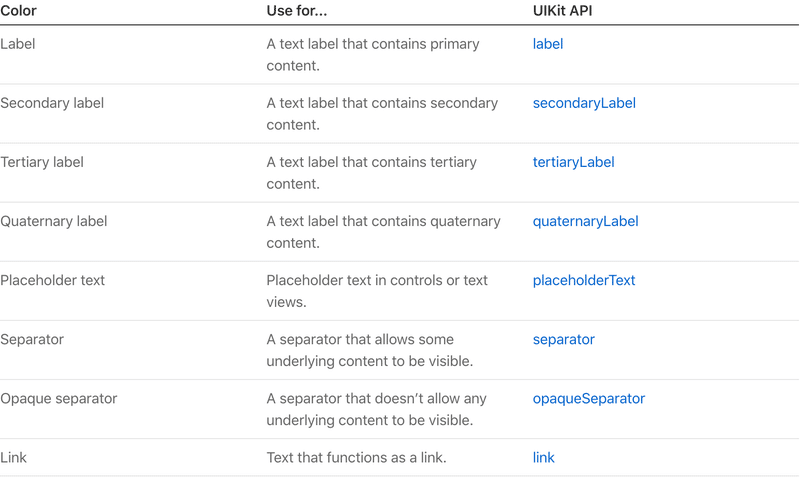Screen dimensions: 800x478
Task: Click the 'A text label that contains primary content' description
Action: (x=373, y=55)
